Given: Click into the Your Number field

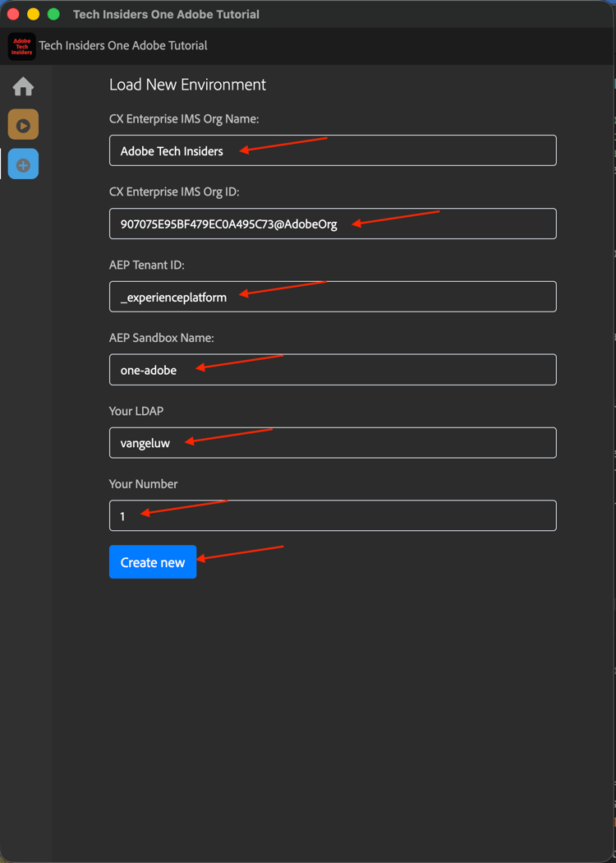Looking at the screenshot, I should coord(333,515).
